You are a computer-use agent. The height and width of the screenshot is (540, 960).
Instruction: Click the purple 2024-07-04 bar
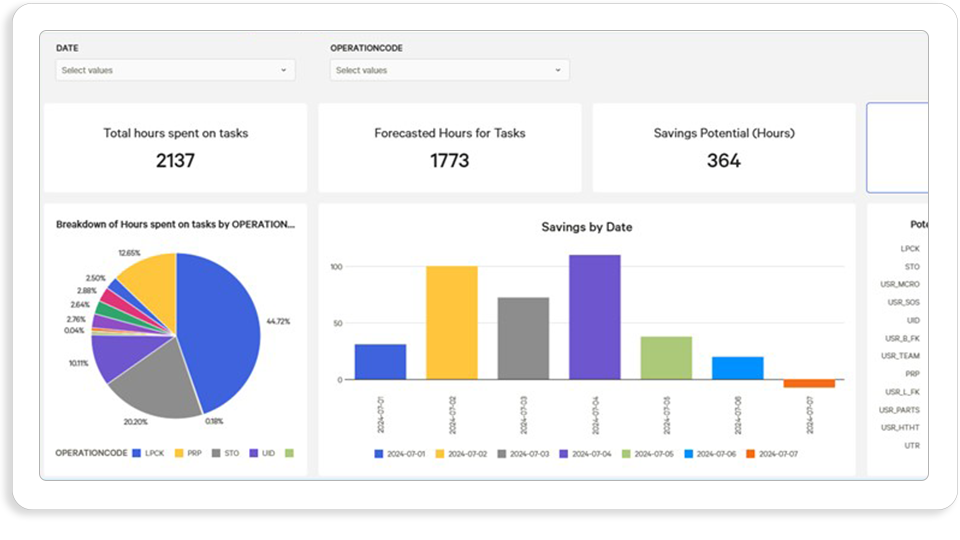coord(594,317)
